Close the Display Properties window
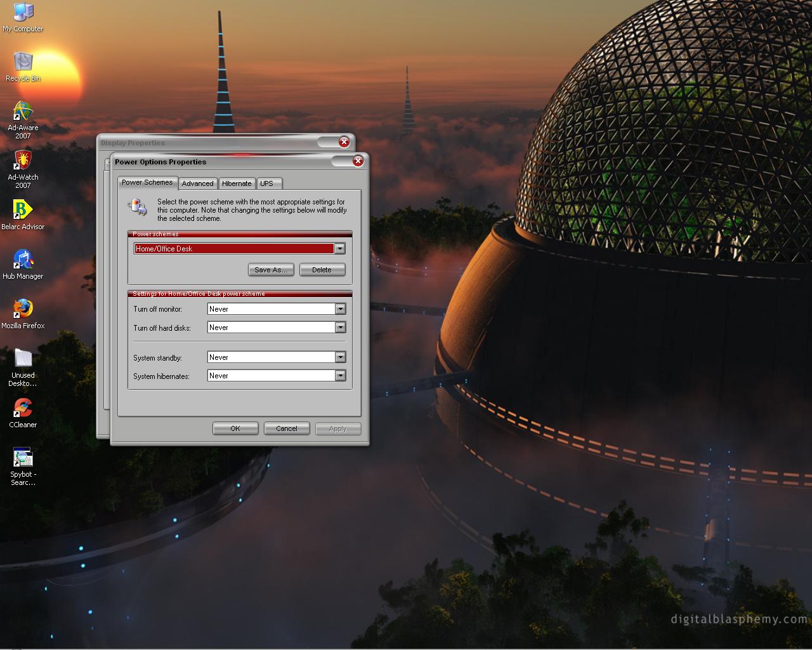The width and height of the screenshot is (812, 650). click(x=344, y=142)
